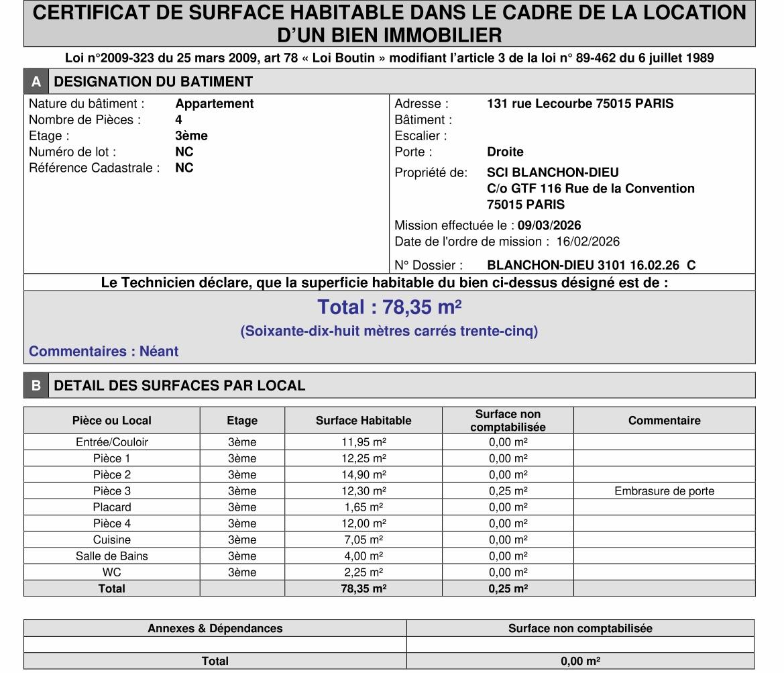
Task: Click the Appartement nature value
Action: [215, 103]
